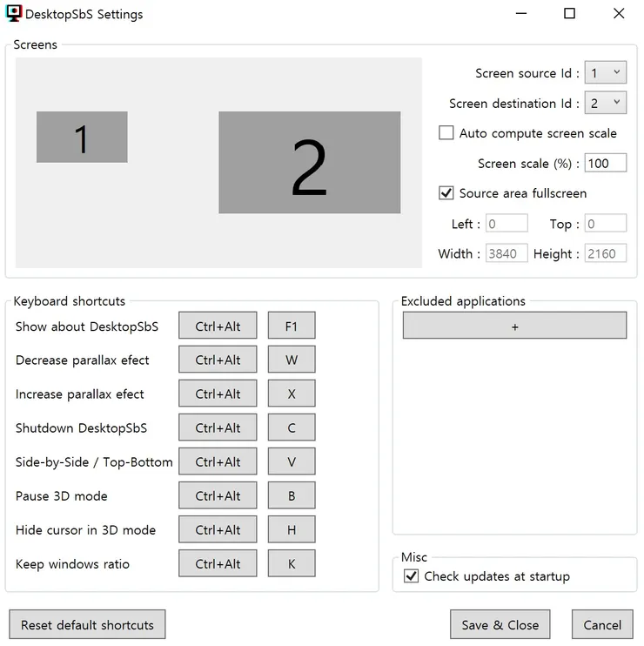Minimize the DesktopSbS Settings window
Screen dimensions: 644x646
click(x=521, y=14)
